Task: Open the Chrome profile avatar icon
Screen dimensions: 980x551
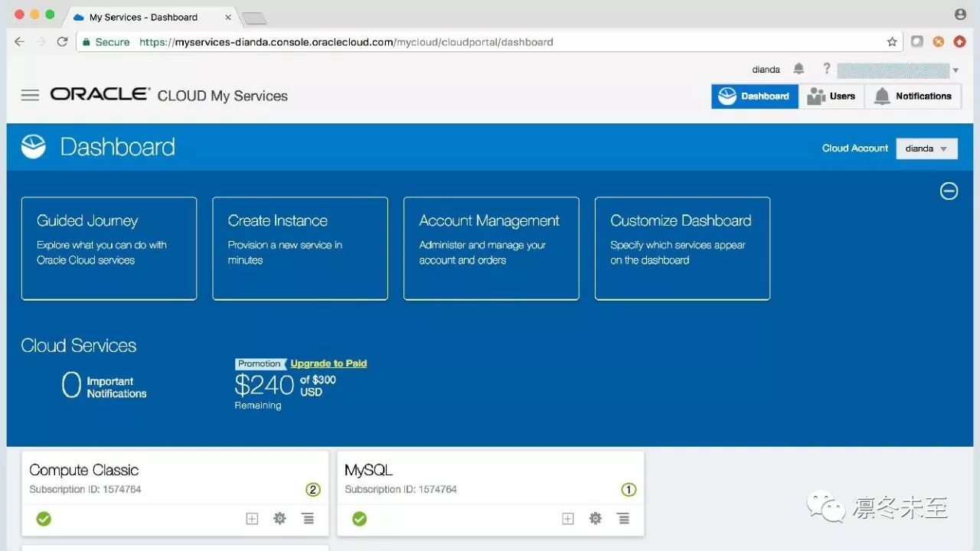Action: coord(960,15)
